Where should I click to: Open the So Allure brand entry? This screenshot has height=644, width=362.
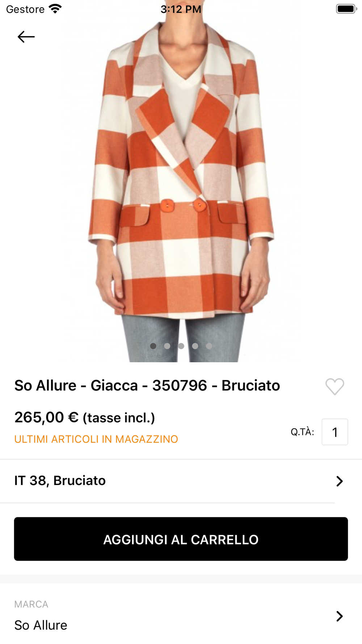[x=41, y=625]
